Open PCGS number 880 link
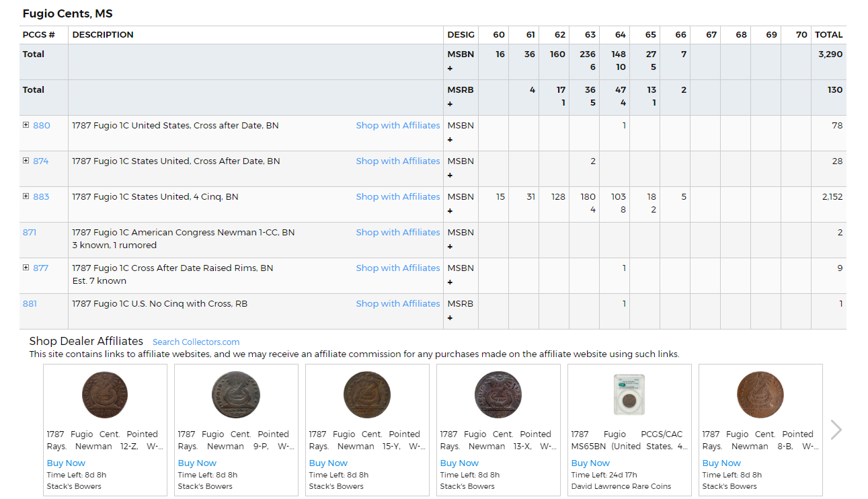Image resolution: width=868 pixels, height=499 pixels. click(42, 126)
